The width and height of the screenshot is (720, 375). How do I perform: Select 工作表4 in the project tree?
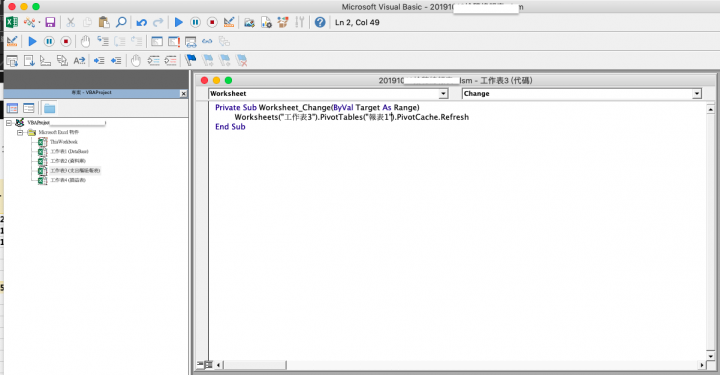[68, 180]
